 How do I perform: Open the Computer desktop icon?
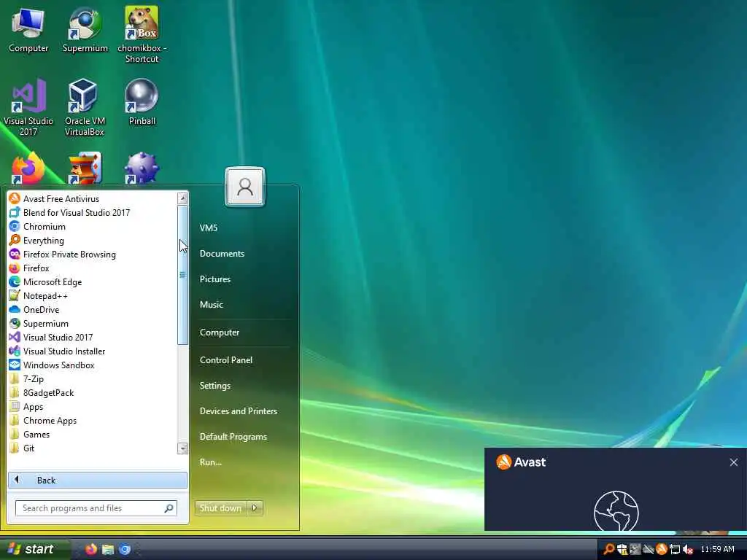[28, 30]
